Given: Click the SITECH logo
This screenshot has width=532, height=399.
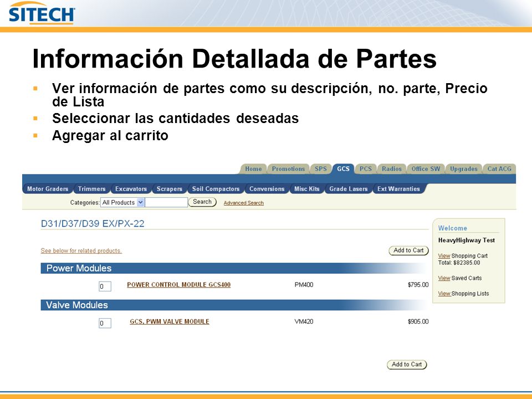Looking at the screenshot, I should click(x=42, y=13).
